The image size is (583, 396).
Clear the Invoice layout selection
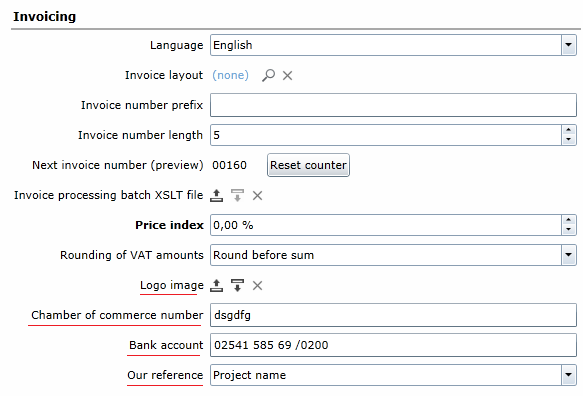(x=287, y=76)
